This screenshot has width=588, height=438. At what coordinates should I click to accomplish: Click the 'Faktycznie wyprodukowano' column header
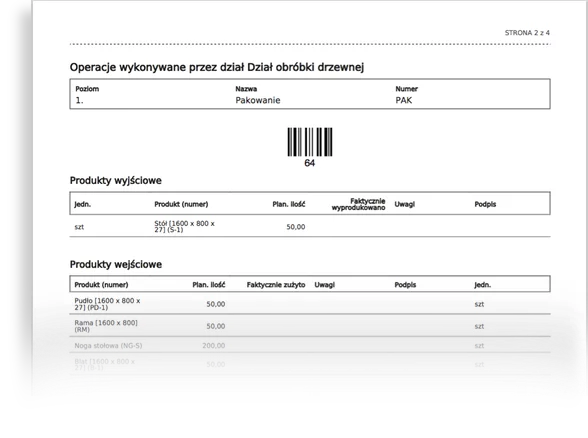pyautogui.click(x=358, y=204)
